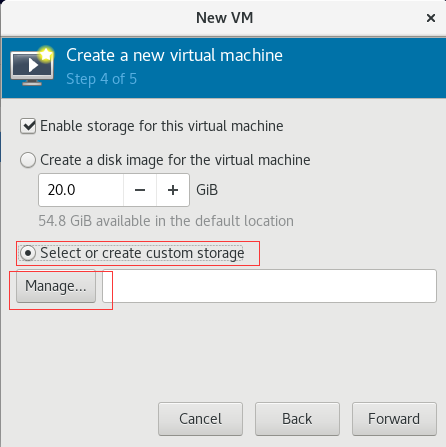Click the Select or create custom storage label
446x447 pixels.
tap(142, 253)
